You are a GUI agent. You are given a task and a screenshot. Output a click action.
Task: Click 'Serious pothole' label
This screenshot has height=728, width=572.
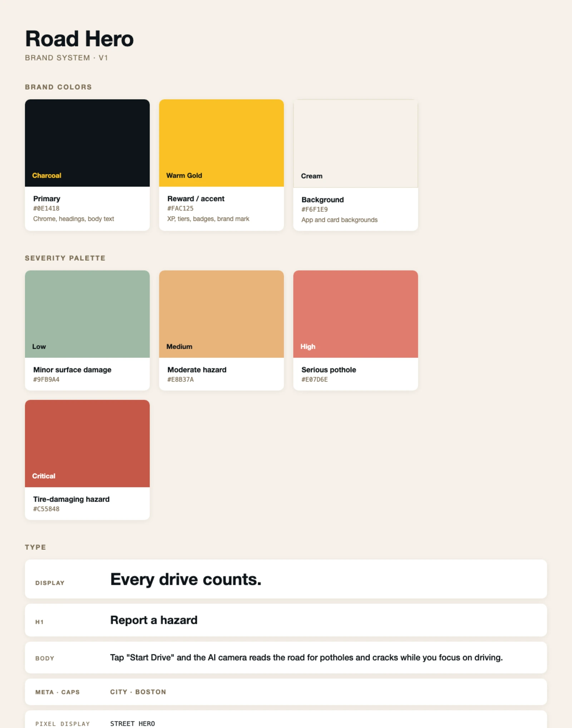329,370
